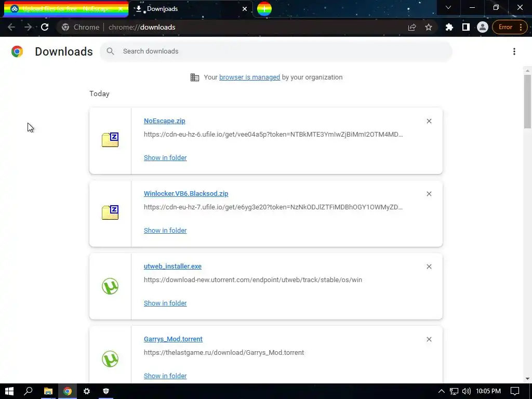Show hidden system tray icons
532x399 pixels.
click(x=442, y=391)
